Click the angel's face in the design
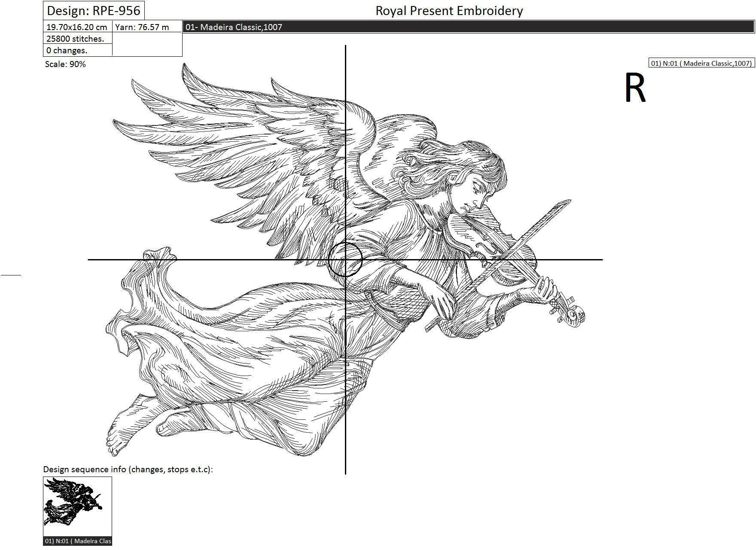 coord(477,193)
